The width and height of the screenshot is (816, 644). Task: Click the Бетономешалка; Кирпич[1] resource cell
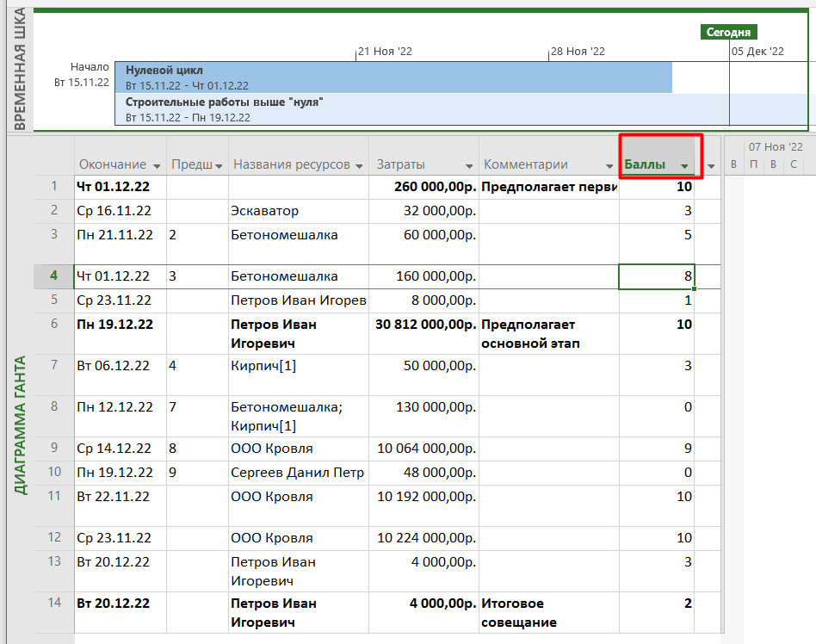(x=298, y=416)
